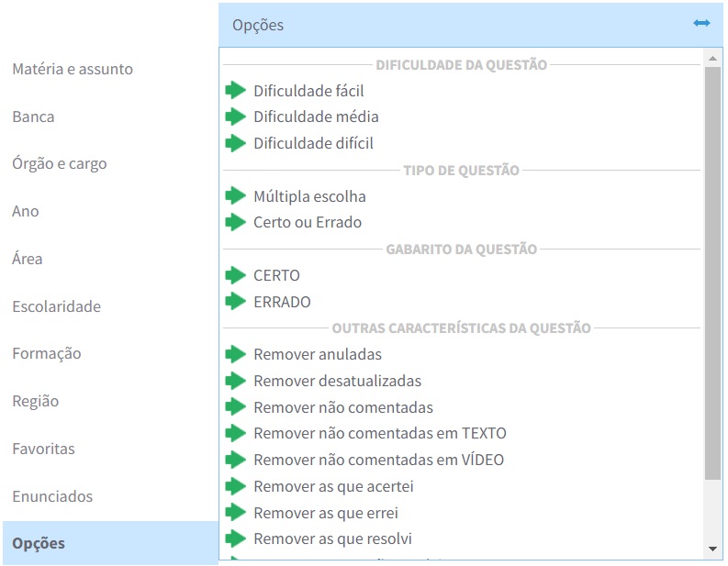Click the scrollbar up arrow

tap(712, 58)
